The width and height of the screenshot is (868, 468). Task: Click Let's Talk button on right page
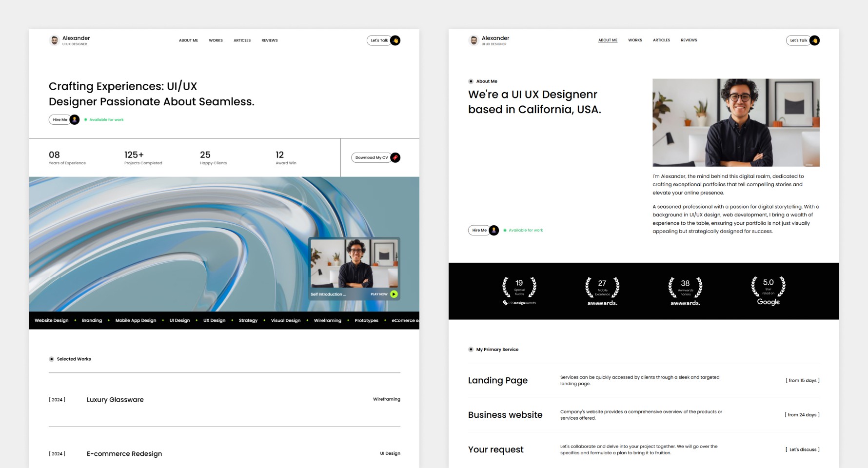pos(803,40)
